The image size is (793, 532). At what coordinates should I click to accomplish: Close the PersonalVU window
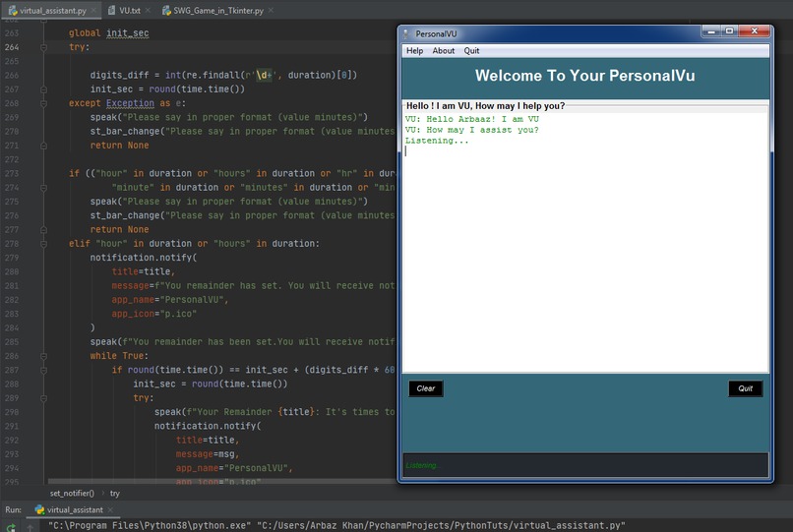(x=754, y=31)
